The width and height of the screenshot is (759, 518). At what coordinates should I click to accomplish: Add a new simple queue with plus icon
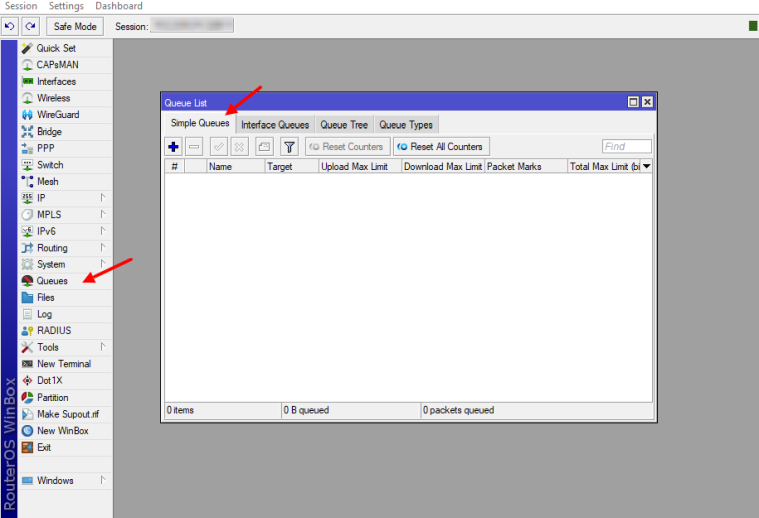(173, 146)
